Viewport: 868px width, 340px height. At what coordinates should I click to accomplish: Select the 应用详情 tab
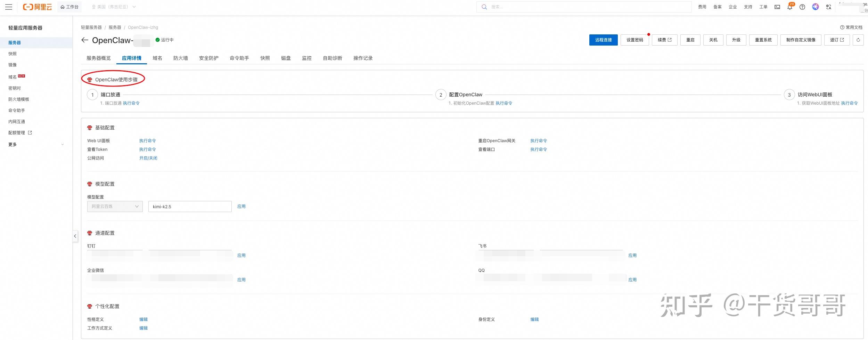pos(132,58)
